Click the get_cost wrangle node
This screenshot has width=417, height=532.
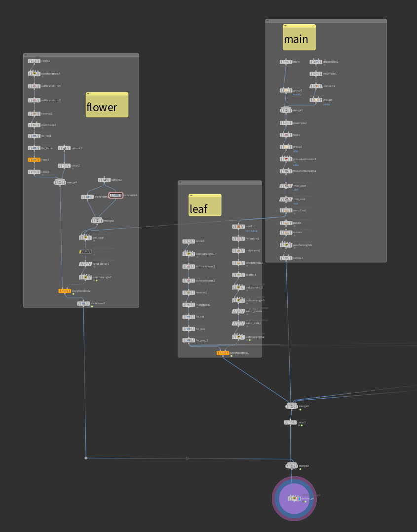tap(85, 238)
